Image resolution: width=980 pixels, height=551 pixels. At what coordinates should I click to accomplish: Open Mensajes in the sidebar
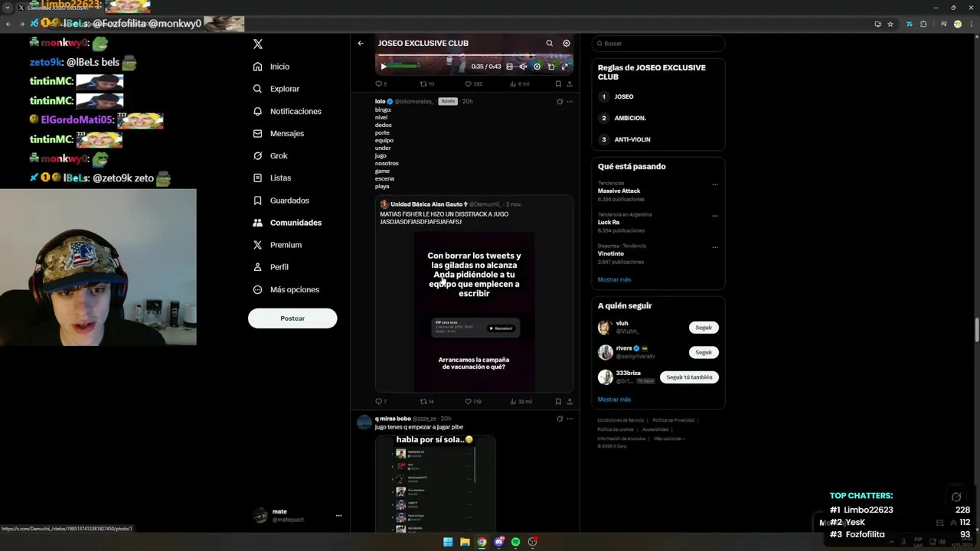click(279, 133)
